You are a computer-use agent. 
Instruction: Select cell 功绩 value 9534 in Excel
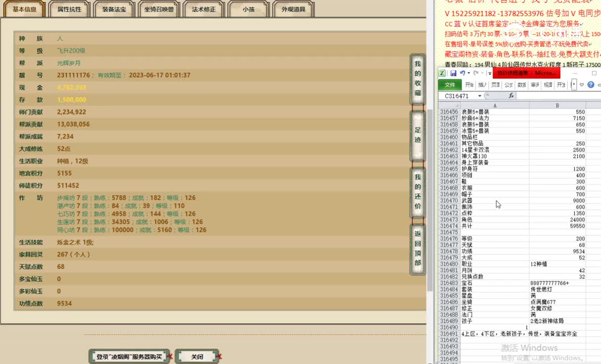point(557,251)
